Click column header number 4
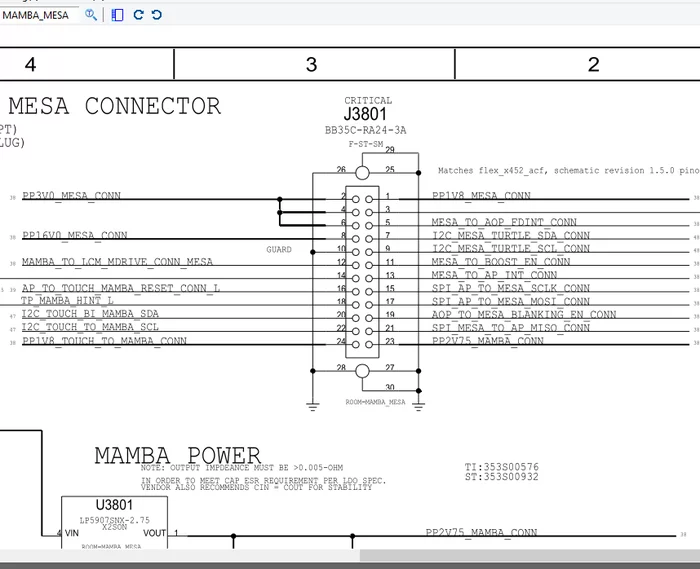 coord(30,64)
